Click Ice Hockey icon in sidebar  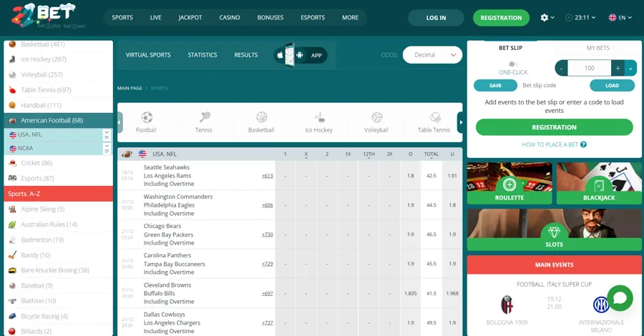point(12,59)
